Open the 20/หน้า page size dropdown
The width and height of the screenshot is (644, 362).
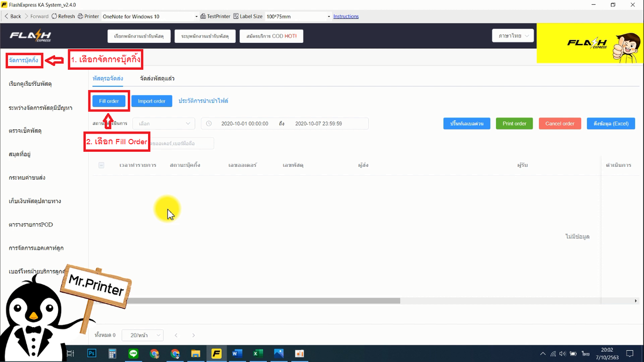click(x=143, y=335)
